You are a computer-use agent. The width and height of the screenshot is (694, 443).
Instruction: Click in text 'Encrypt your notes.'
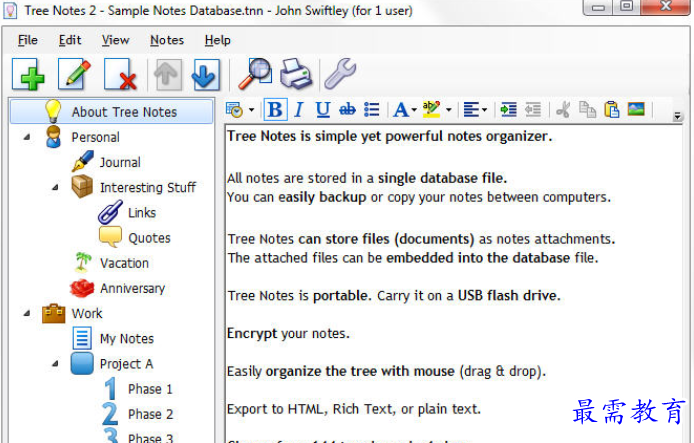288,333
